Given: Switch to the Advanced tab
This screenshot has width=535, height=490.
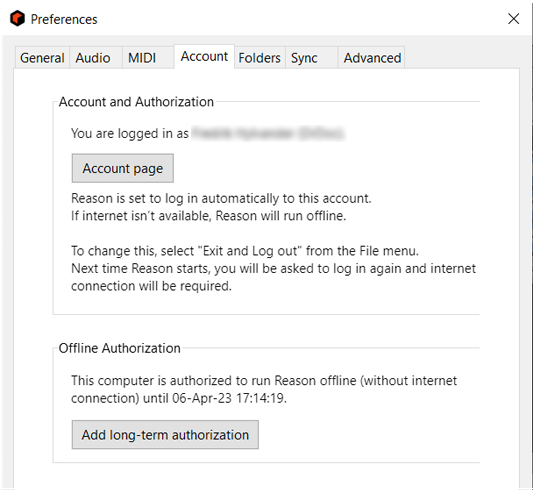Looking at the screenshot, I should [372, 58].
